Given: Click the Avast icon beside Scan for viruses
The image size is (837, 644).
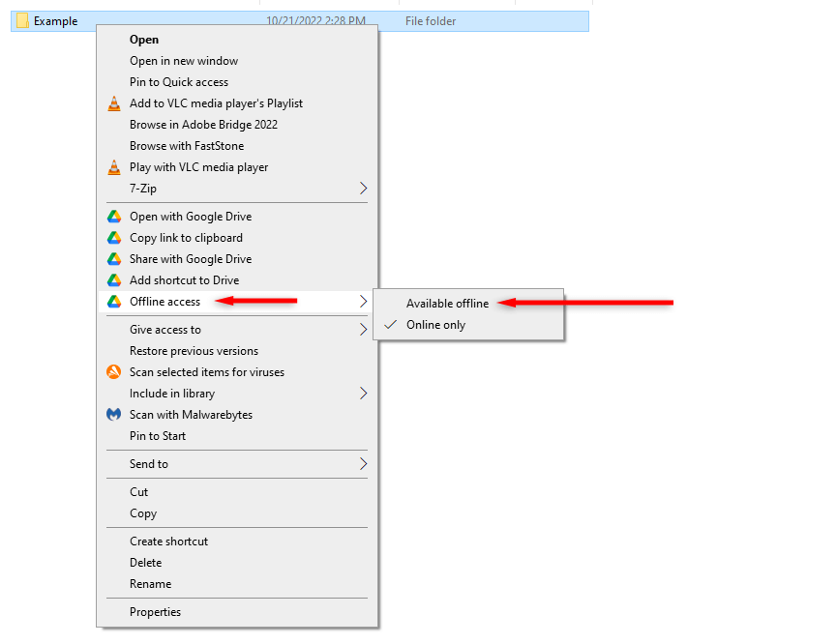Looking at the screenshot, I should tap(114, 372).
